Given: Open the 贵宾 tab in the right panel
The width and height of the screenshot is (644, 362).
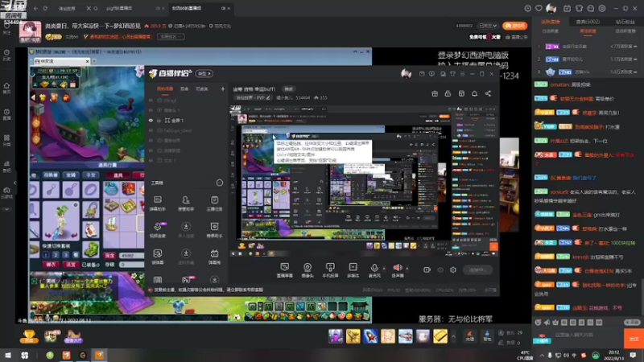Looking at the screenshot, I should [588, 22].
